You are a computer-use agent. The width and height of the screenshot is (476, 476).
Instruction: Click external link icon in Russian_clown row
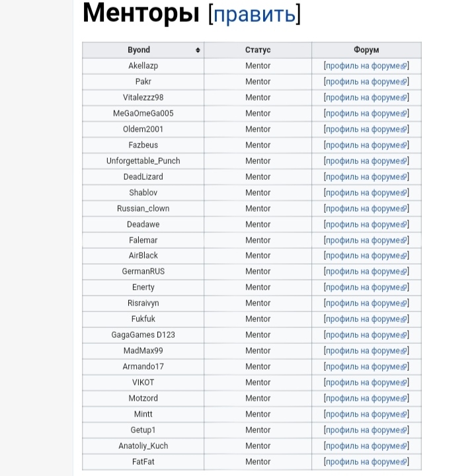[x=403, y=209]
